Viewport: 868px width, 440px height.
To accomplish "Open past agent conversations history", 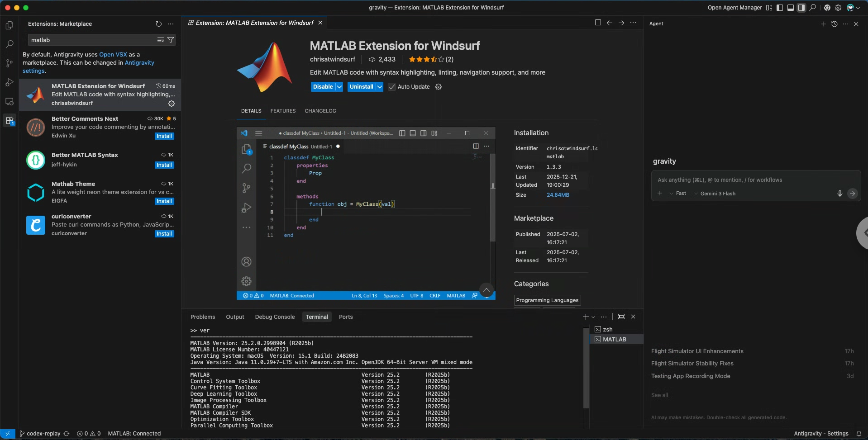I will [835, 24].
